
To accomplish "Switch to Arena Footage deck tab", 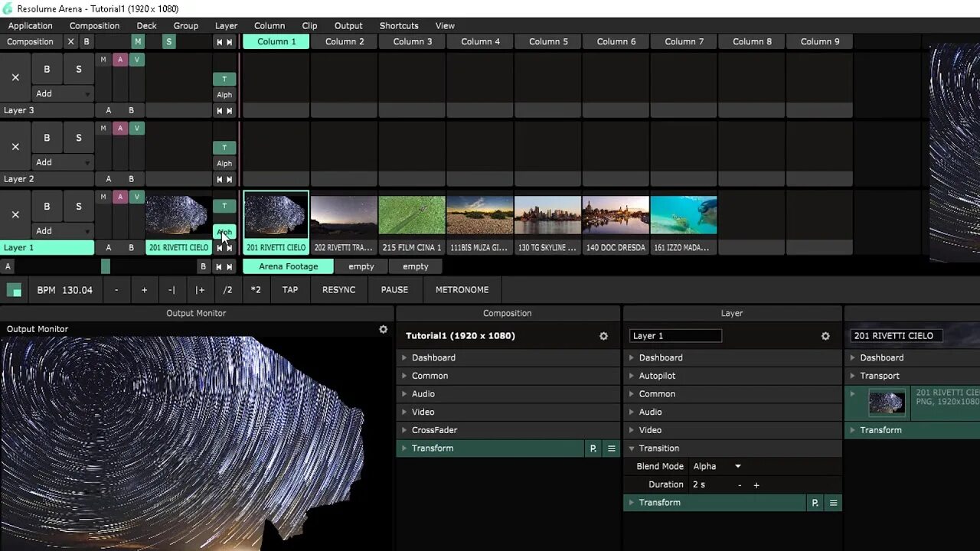I will click(288, 266).
